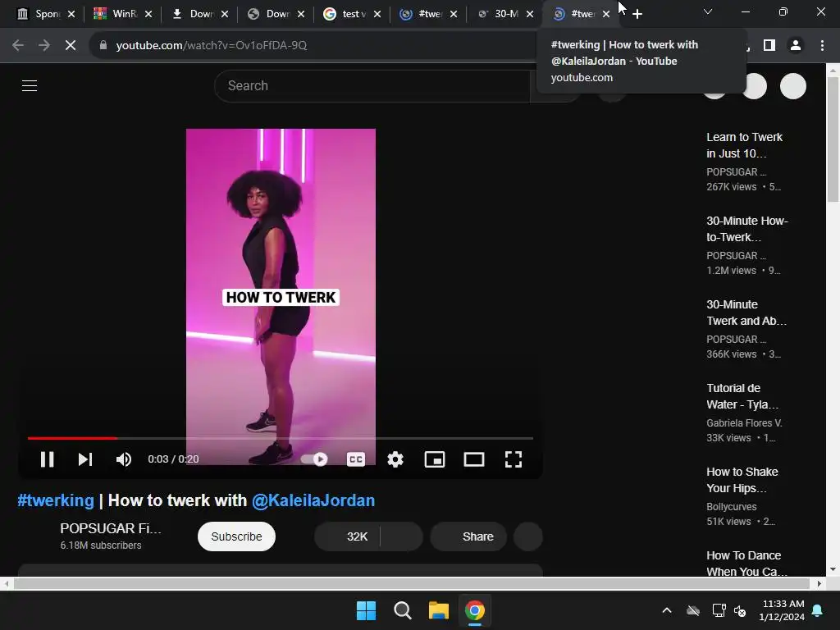
Task: Open Chrome profile menu
Action: click(796, 45)
